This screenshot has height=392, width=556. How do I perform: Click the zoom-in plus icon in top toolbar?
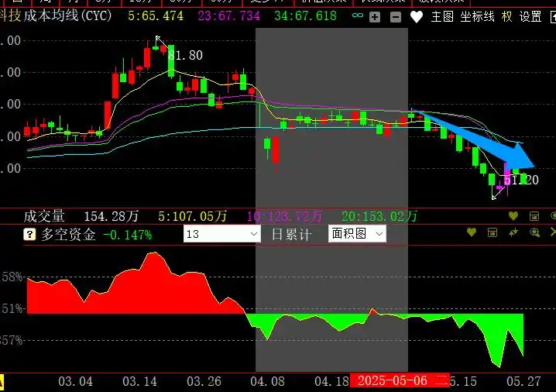point(375,16)
